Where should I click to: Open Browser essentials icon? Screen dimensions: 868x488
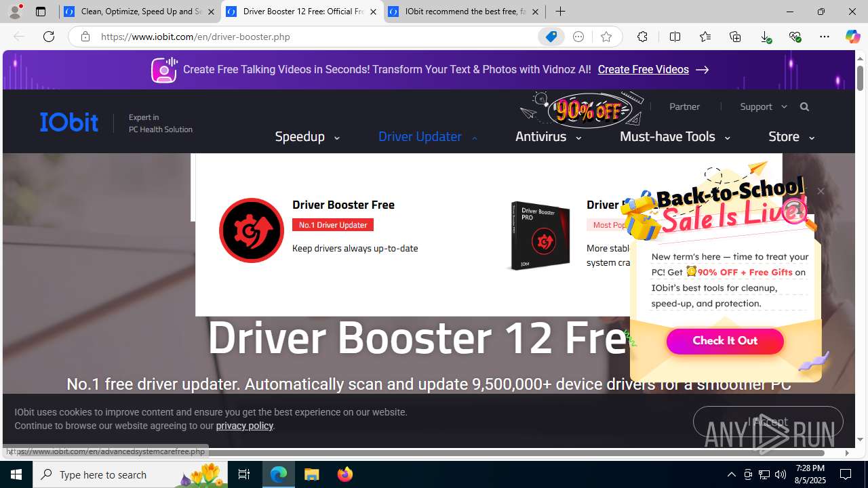(795, 37)
